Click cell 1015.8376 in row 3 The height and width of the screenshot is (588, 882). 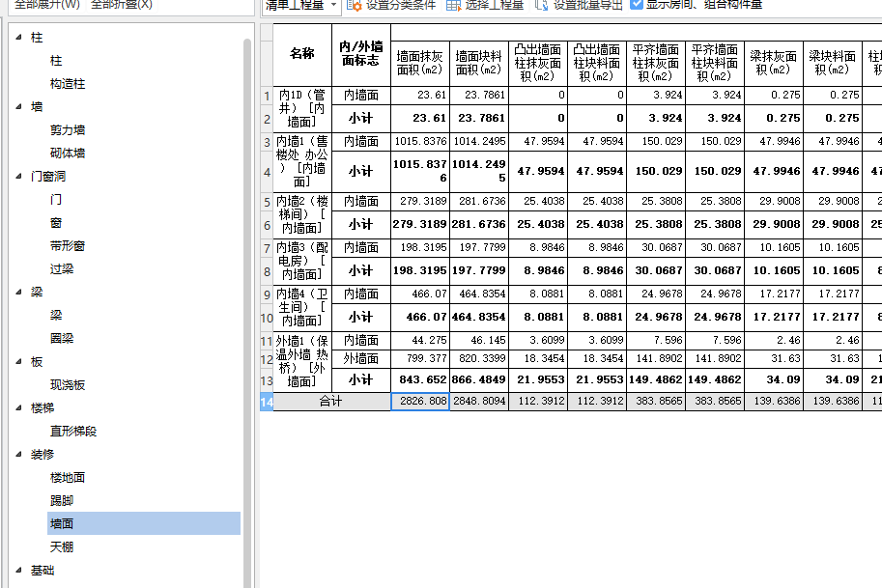tap(420, 142)
